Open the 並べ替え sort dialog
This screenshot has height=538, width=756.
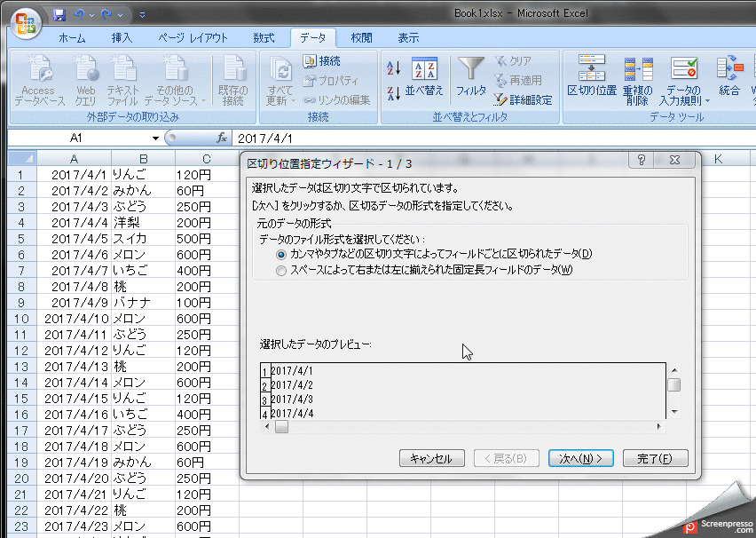click(424, 77)
